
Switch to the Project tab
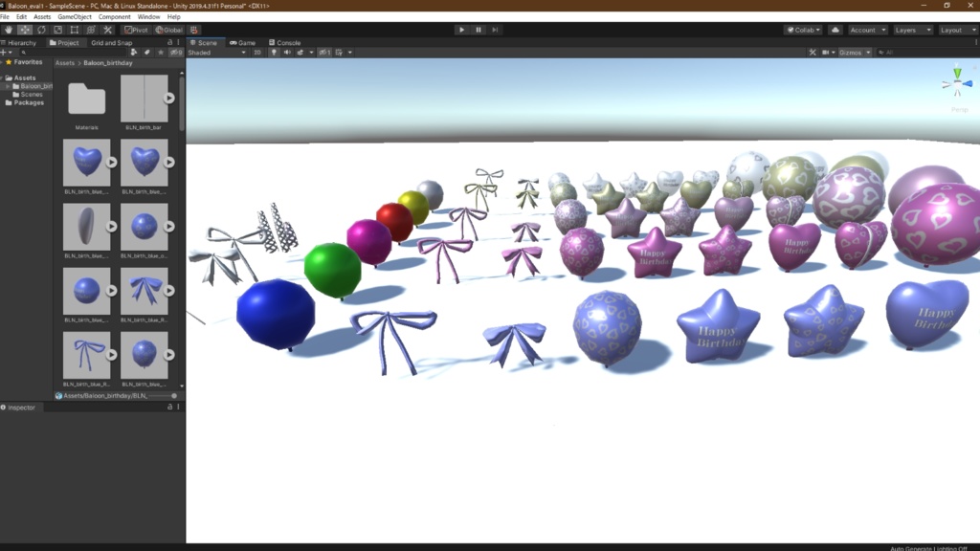64,42
